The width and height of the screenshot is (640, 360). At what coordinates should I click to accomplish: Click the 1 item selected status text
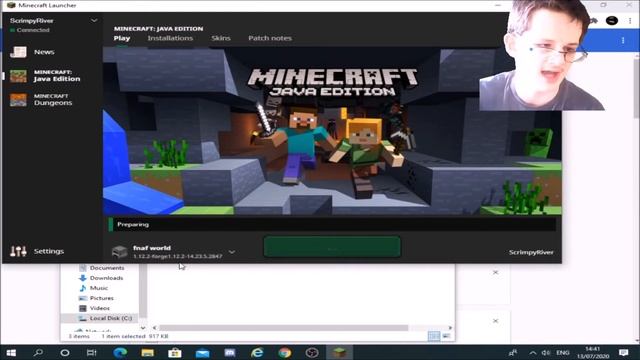(x=123, y=336)
